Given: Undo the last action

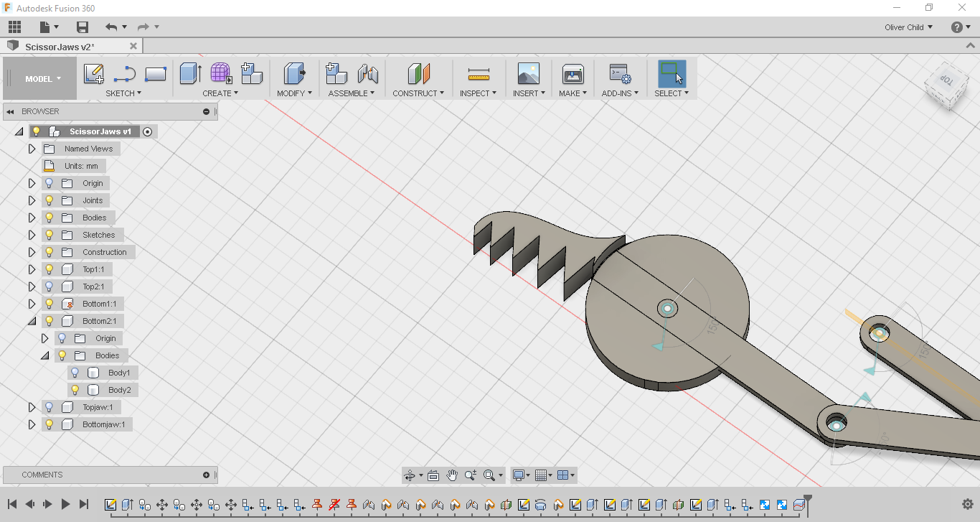Looking at the screenshot, I should (x=111, y=27).
